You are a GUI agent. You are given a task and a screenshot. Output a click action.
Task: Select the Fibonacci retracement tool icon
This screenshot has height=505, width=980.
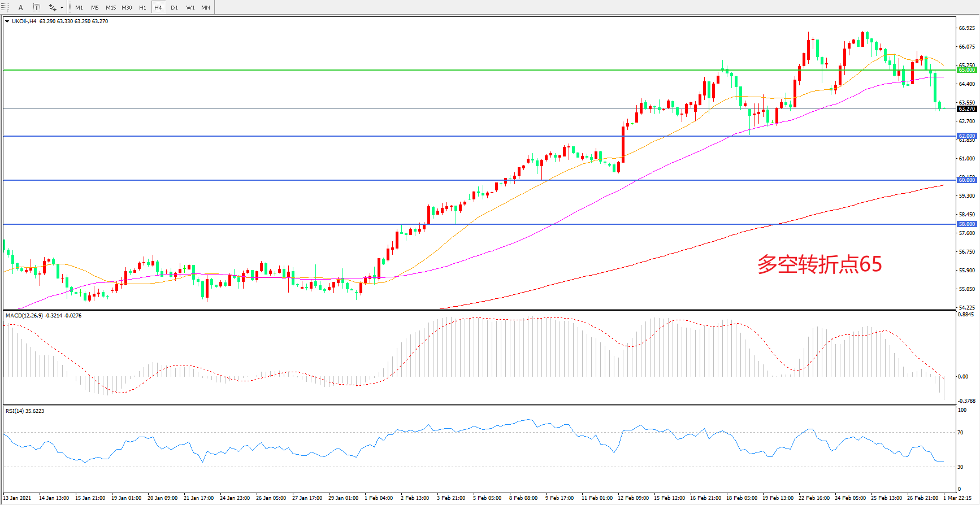(5, 7)
